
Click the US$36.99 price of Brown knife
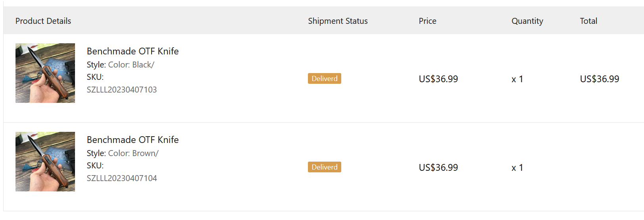(438, 168)
